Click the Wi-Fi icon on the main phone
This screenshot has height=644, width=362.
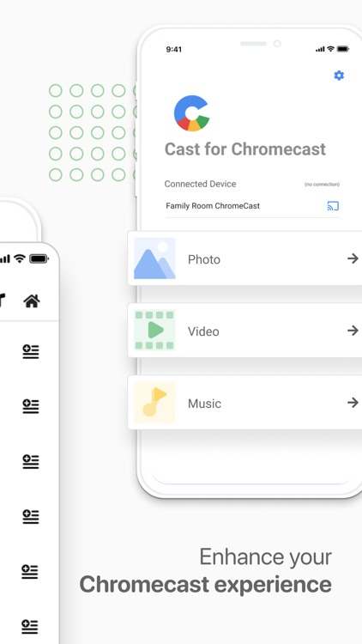pos(331,49)
